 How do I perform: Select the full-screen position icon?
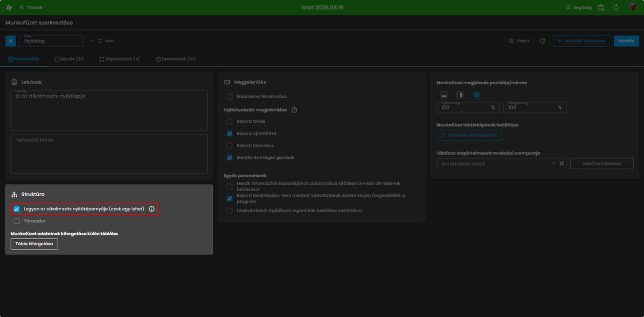(x=476, y=95)
